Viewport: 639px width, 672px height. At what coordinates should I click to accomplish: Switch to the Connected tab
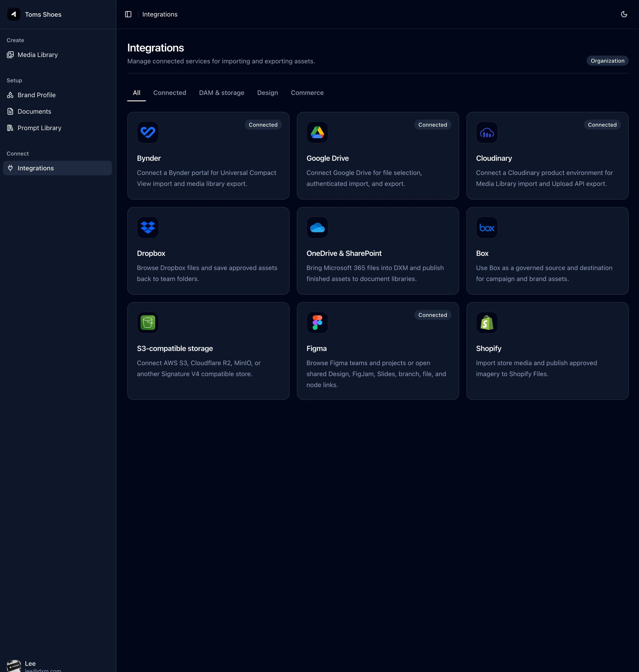click(170, 93)
